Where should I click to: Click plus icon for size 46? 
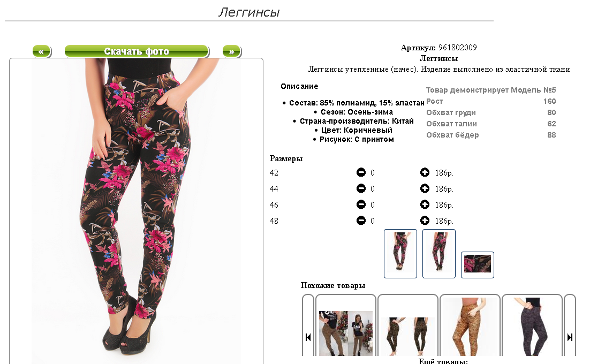(425, 204)
